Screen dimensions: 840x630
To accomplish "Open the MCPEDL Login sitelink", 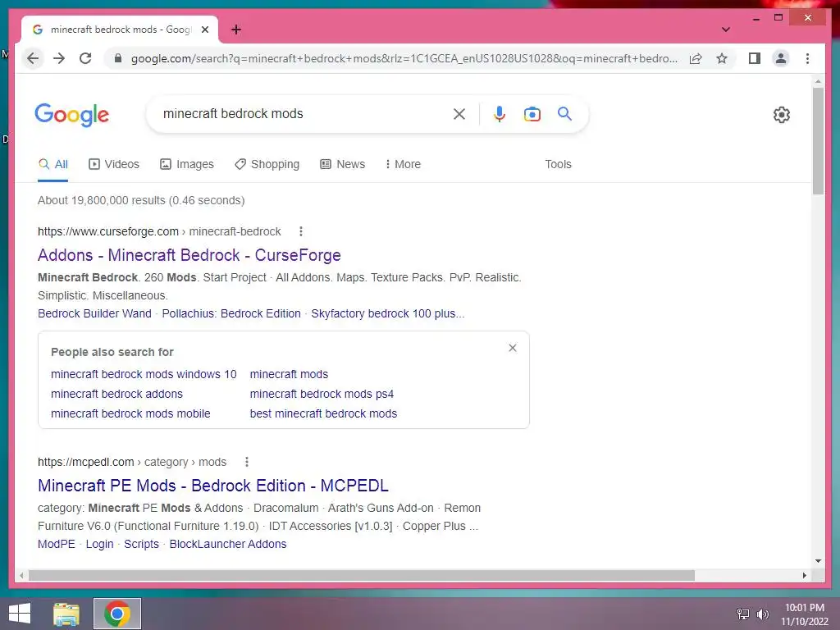I will pyautogui.click(x=99, y=544).
